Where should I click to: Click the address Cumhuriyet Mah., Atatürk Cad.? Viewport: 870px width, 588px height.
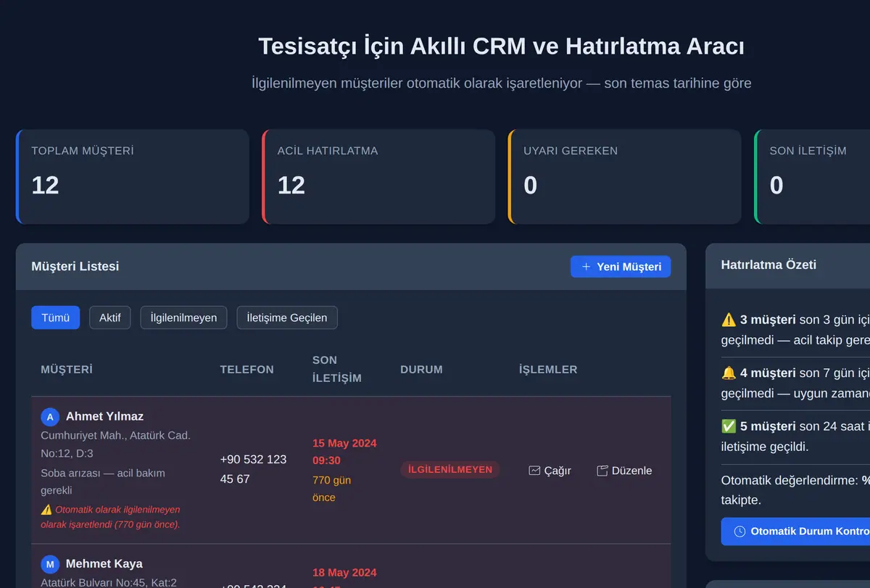[115, 444]
